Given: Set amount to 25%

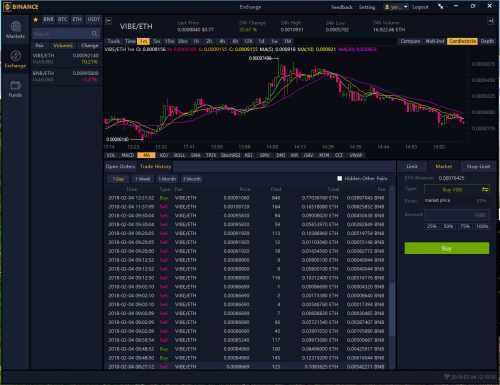Looking at the screenshot, I should (432, 226).
